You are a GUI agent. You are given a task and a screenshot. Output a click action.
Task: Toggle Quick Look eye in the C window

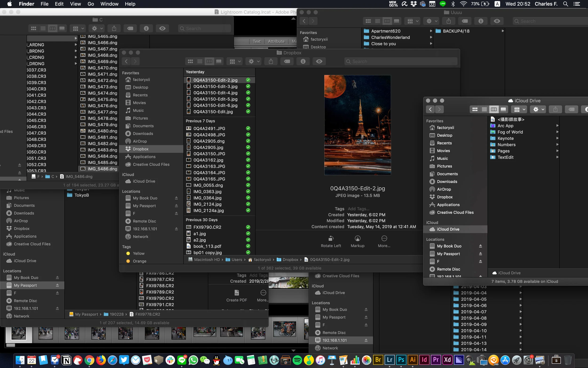point(162,28)
